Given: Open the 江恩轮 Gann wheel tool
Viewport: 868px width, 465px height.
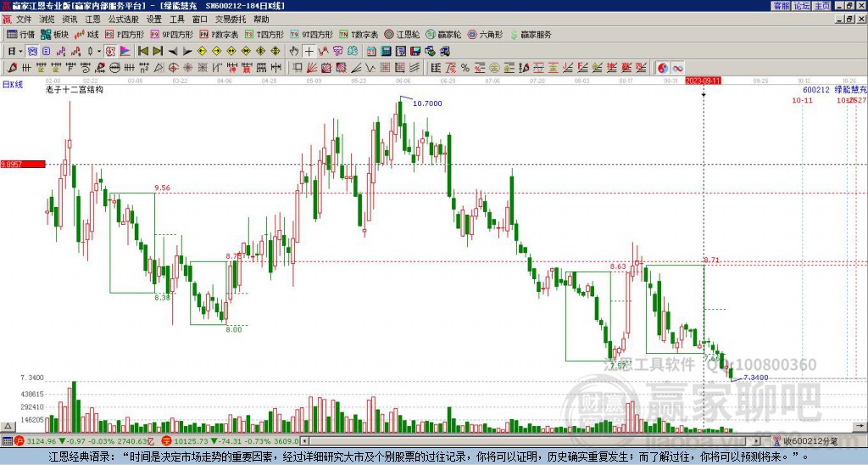Looking at the screenshot, I should pos(402,34).
